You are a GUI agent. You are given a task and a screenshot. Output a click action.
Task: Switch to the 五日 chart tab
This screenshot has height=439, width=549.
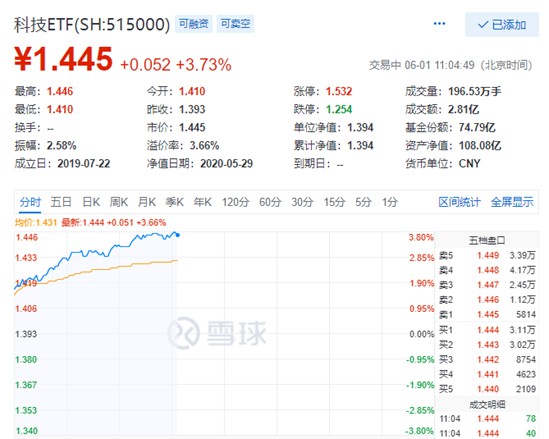pos(61,202)
